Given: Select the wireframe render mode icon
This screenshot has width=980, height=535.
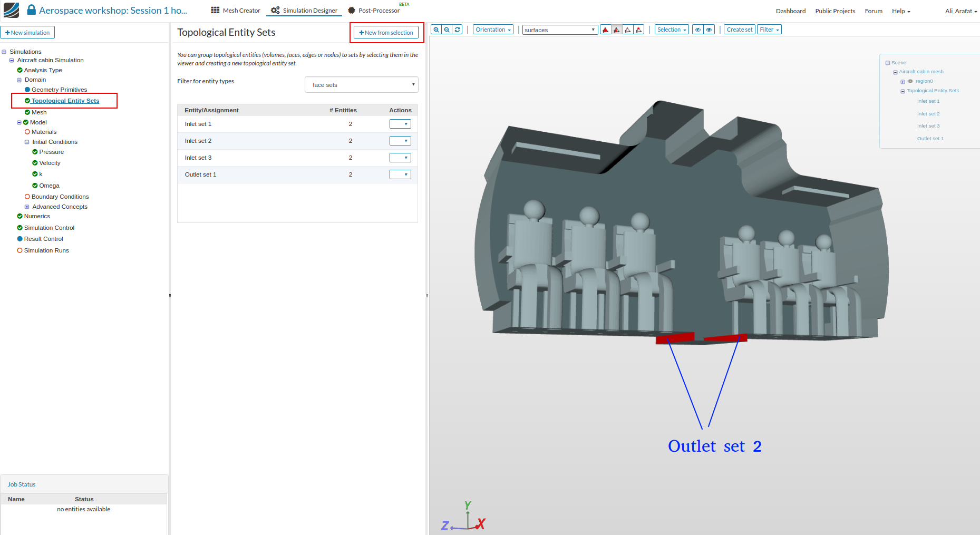Looking at the screenshot, I should click(x=628, y=30).
